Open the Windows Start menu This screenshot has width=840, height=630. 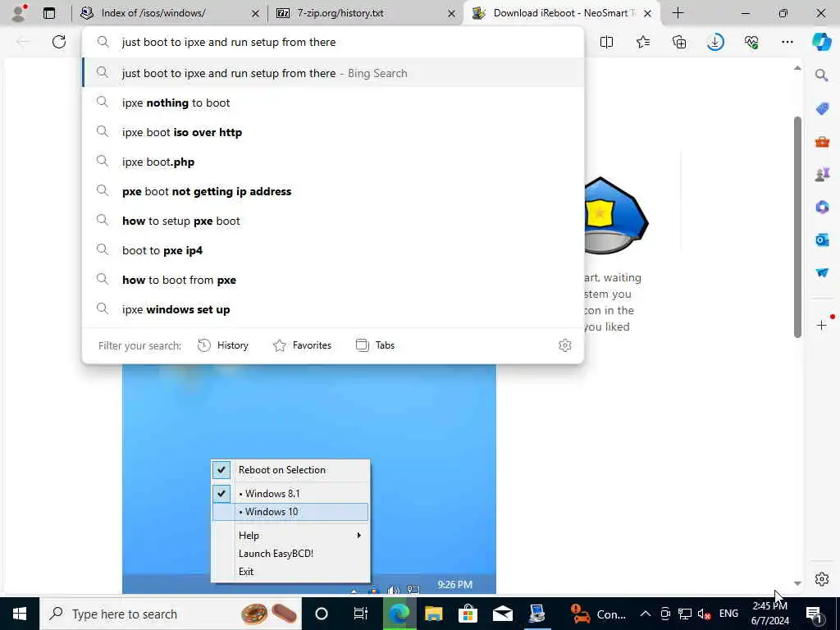pos(20,614)
